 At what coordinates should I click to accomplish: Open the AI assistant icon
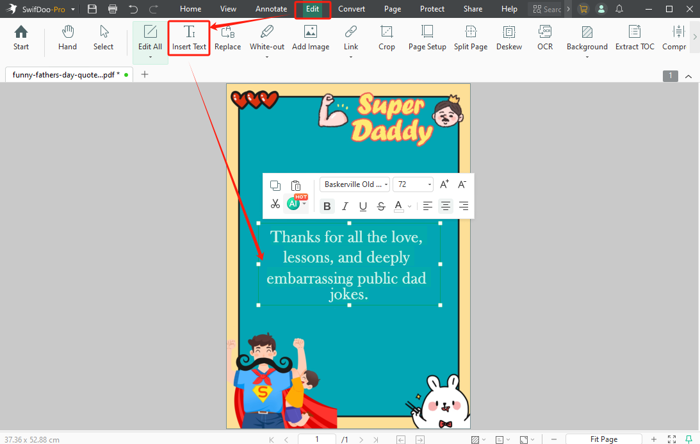coord(294,204)
